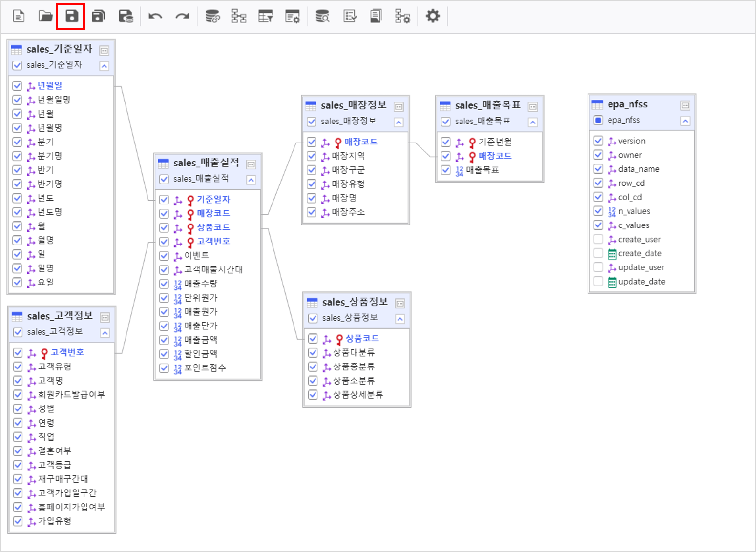The width and height of the screenshot is (756, 552).
Task: Click the sales_매출실적 table header menu icon
Action: 251,164
